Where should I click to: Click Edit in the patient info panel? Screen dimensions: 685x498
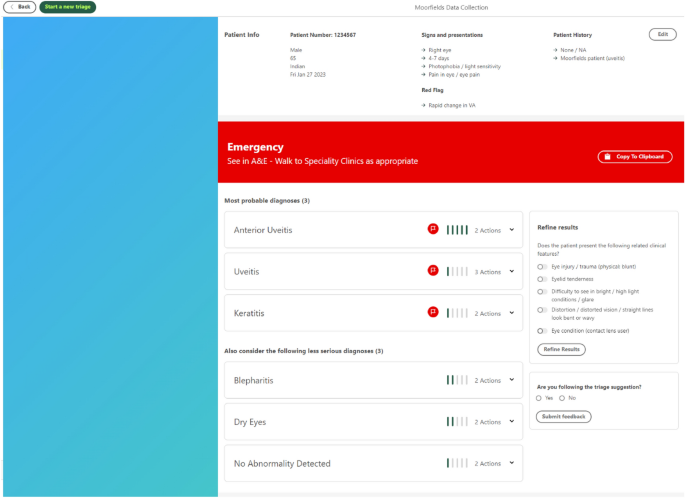click(662, 34)
